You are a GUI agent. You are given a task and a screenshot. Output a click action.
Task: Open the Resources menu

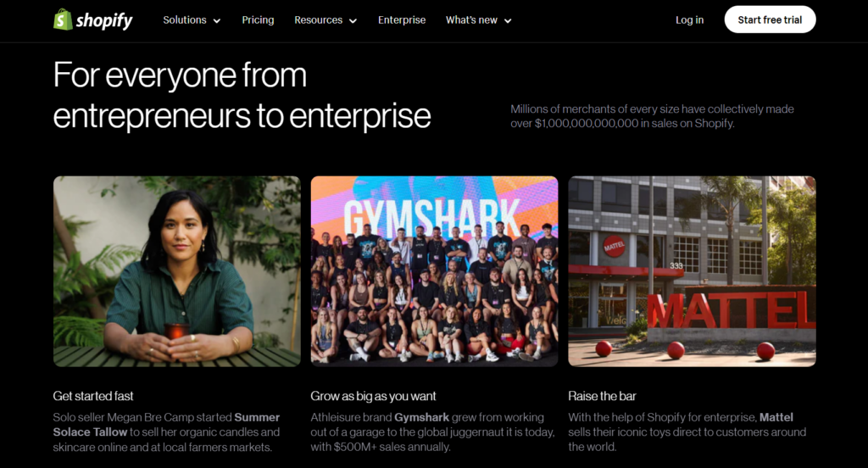pos(325,20)
